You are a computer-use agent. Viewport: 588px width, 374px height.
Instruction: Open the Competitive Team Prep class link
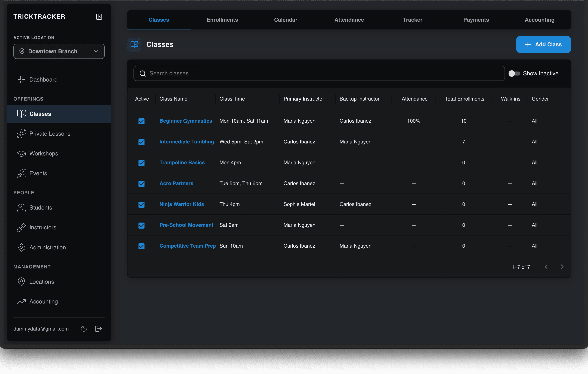point(188,246)
